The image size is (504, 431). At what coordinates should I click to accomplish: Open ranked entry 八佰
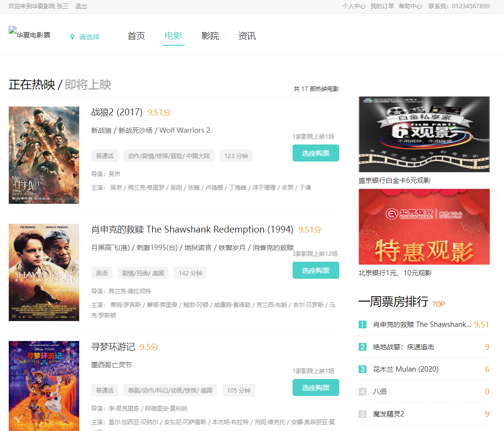(x=380, y=392)
